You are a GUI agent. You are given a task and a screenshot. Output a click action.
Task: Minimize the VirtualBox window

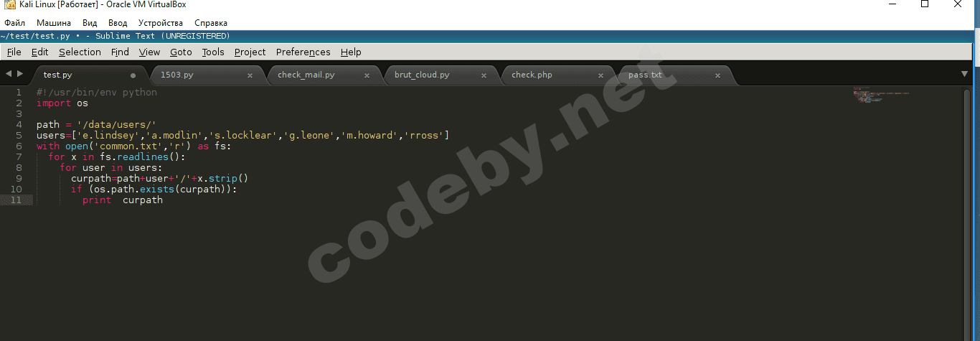click(891, 4)
